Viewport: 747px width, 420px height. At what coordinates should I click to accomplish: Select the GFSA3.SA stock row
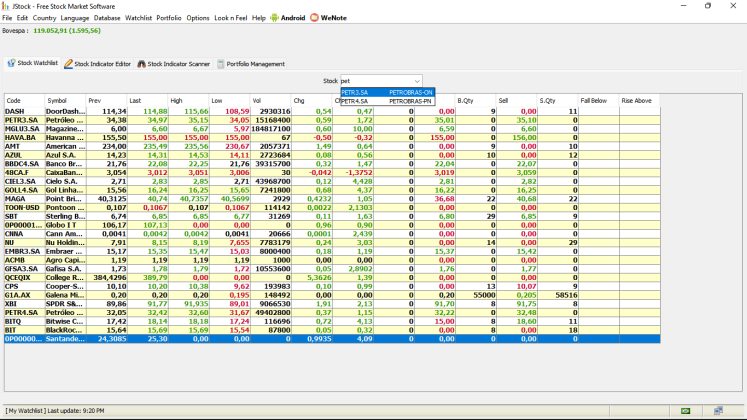pyautogui.click(x=332, y=269)
